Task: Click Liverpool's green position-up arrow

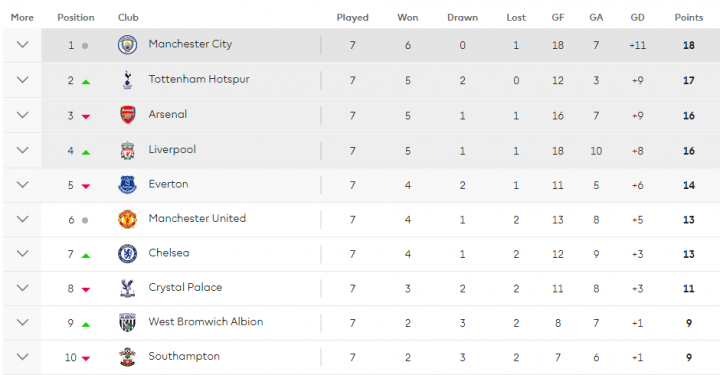Action: 86,152
